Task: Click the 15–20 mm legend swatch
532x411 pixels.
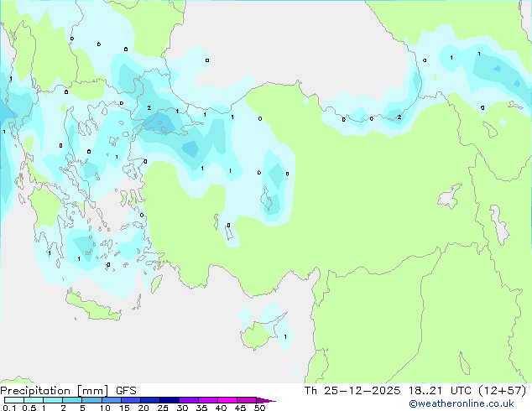Action: [131, 400]
